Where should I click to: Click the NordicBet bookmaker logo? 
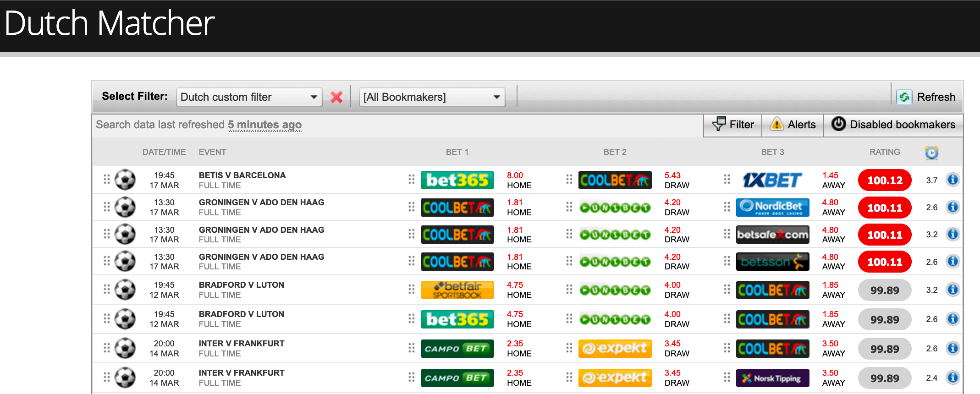point(772,207)
